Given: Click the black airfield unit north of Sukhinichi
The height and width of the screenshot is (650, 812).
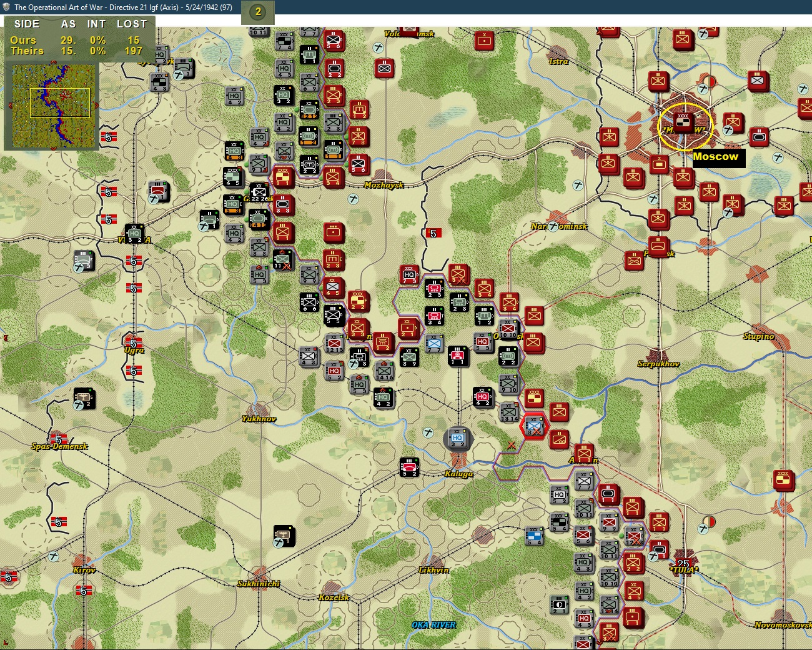Looking at the screenshot, I should [284, 536].
